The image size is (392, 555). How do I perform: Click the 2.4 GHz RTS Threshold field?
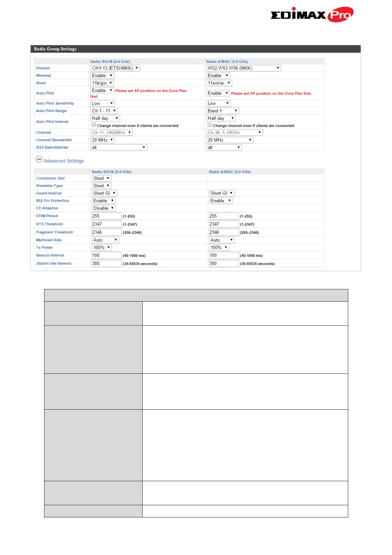(106, 224)
